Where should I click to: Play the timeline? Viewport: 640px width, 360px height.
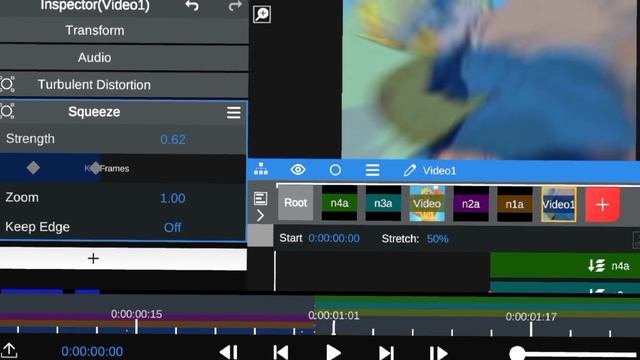(333, 352)
